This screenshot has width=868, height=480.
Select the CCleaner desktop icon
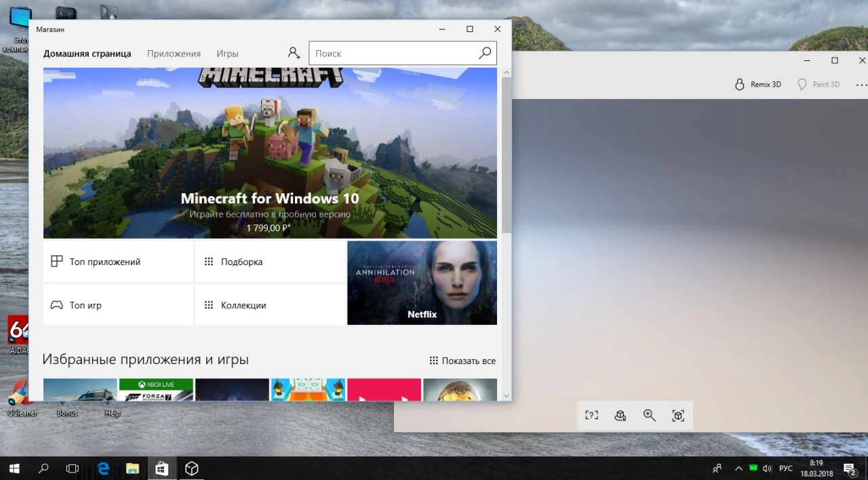click(22, 398)
